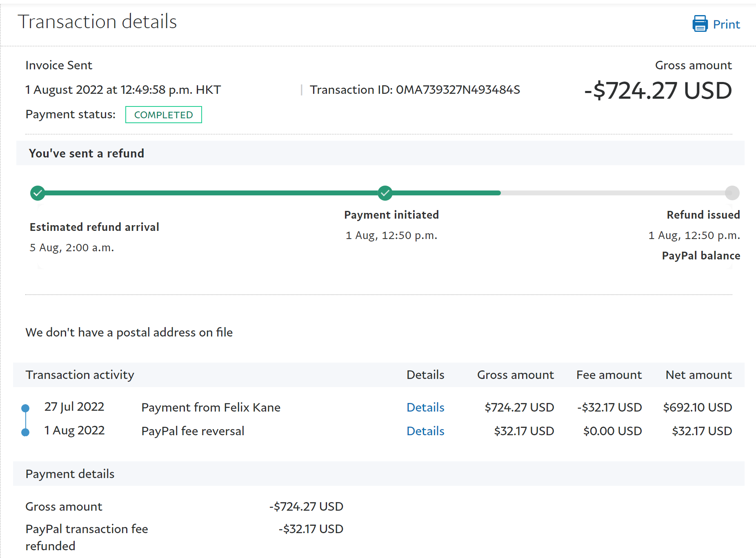
Task: Click the Payment initiated checkmark circle
Action: pyautogui.click(x=385, y=193)
